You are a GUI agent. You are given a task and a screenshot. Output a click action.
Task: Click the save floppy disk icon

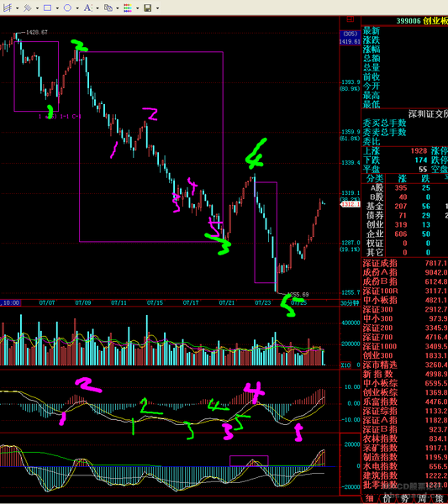coord(148,8)
